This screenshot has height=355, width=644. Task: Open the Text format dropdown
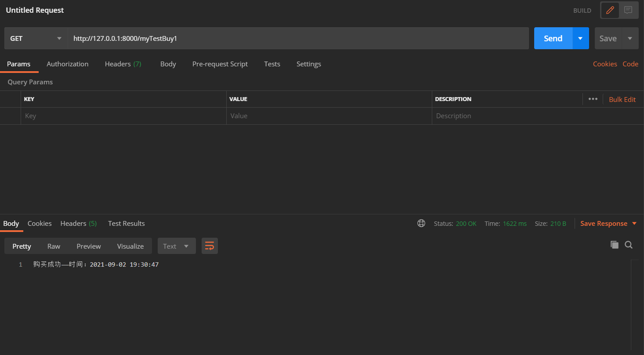point(177,246)
